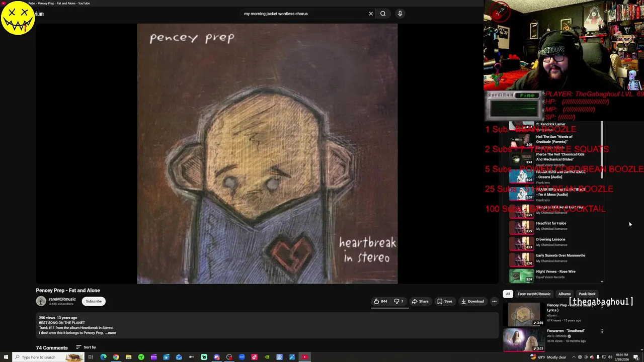
Task: Play Drowning Lessons from the playlist
Action: click(x=550, y=239)
